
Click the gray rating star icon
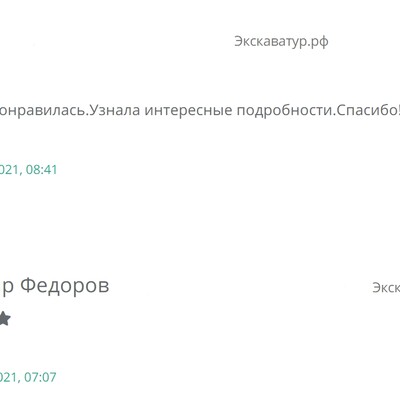5,319
